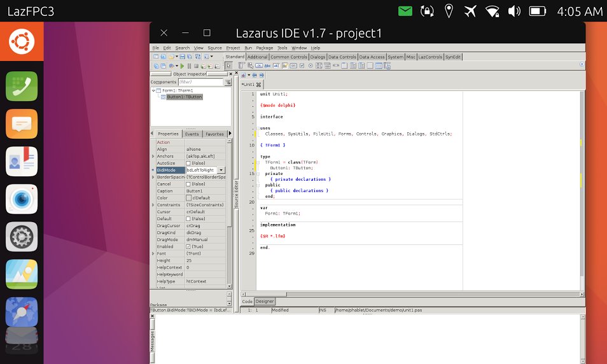Viewport: 607px width, 364px height.
Task: Expand the Font property
Action: click(x=153, y=254)
